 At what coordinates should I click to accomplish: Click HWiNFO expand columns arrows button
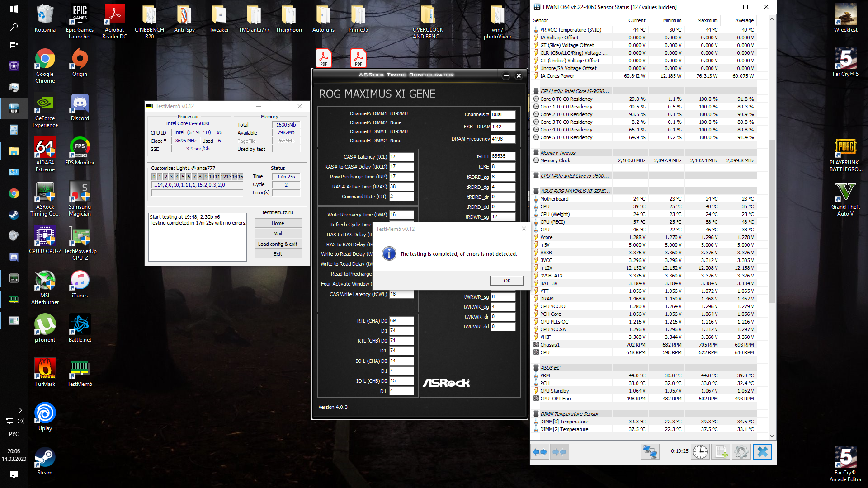[x=540, y=452]
